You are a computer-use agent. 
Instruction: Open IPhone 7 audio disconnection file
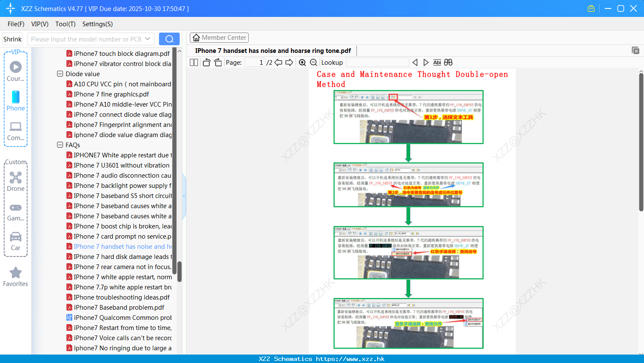(119, 175)
